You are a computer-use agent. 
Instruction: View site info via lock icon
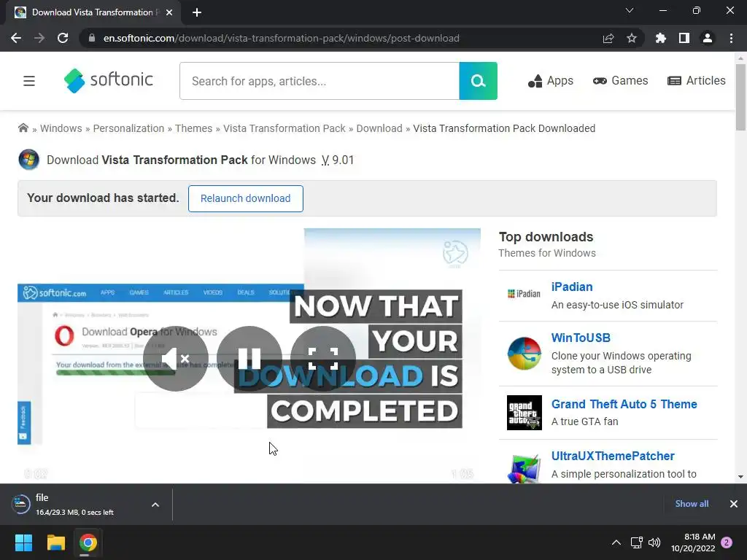click(x=91, y=38)
